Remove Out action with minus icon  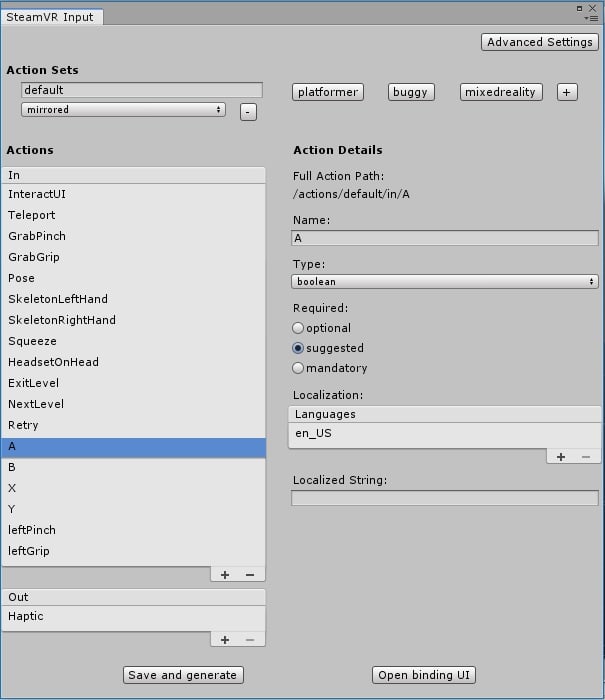tap(250, 640)
